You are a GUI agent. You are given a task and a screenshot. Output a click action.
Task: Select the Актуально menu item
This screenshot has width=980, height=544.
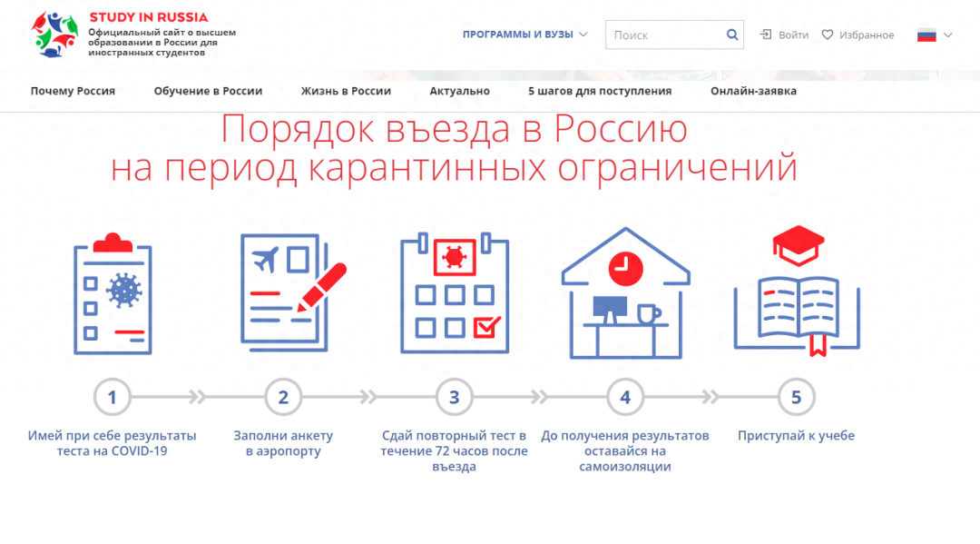coord(459,91)
